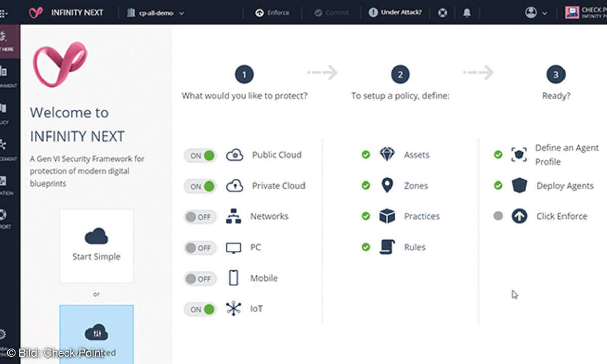607x364 pixels.
Task: Click the 'A Gen VI Security Framework' description
Action: point(87,171)
